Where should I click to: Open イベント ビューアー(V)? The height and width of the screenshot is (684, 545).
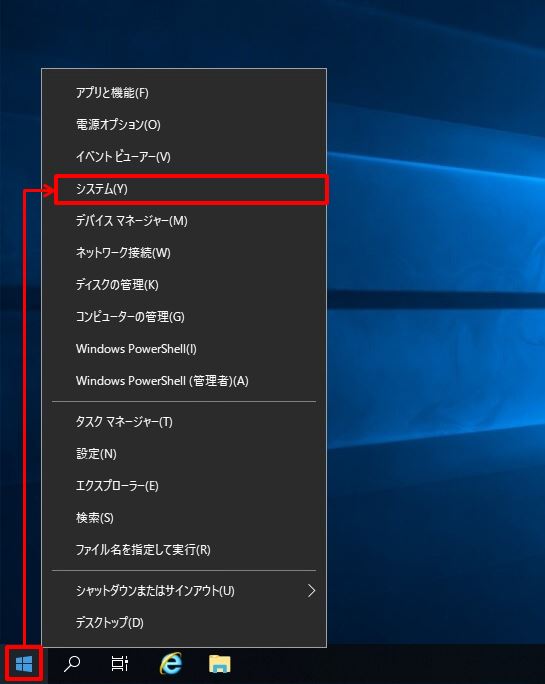(184, 157)
